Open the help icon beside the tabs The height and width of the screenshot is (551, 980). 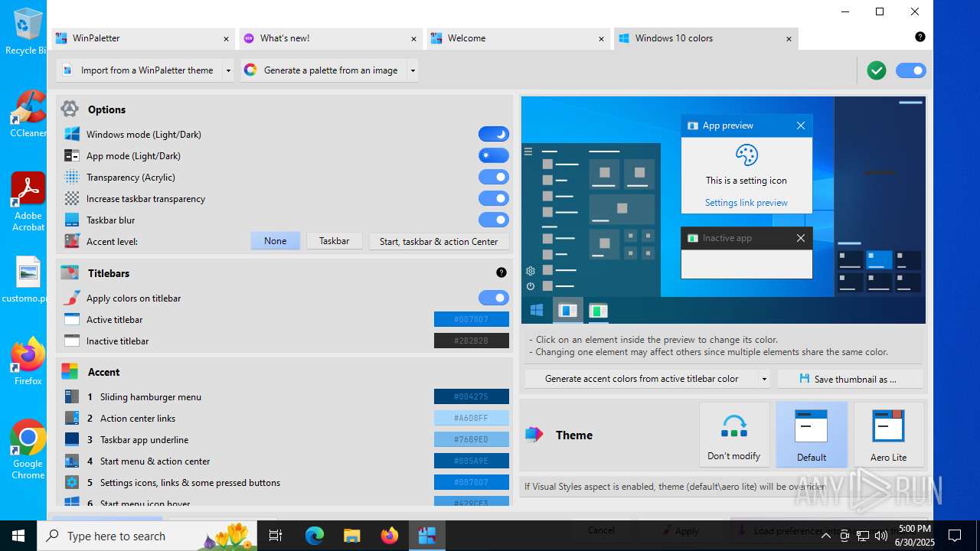click(x=920, y=37)
